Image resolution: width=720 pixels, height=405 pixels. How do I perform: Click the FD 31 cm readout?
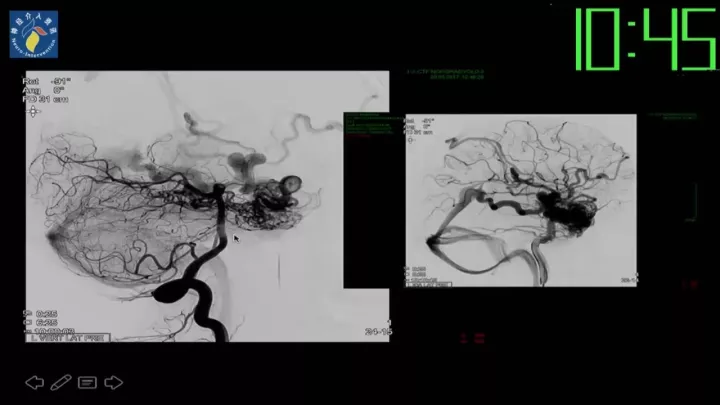pyautogui.click(x=46, y=96)
